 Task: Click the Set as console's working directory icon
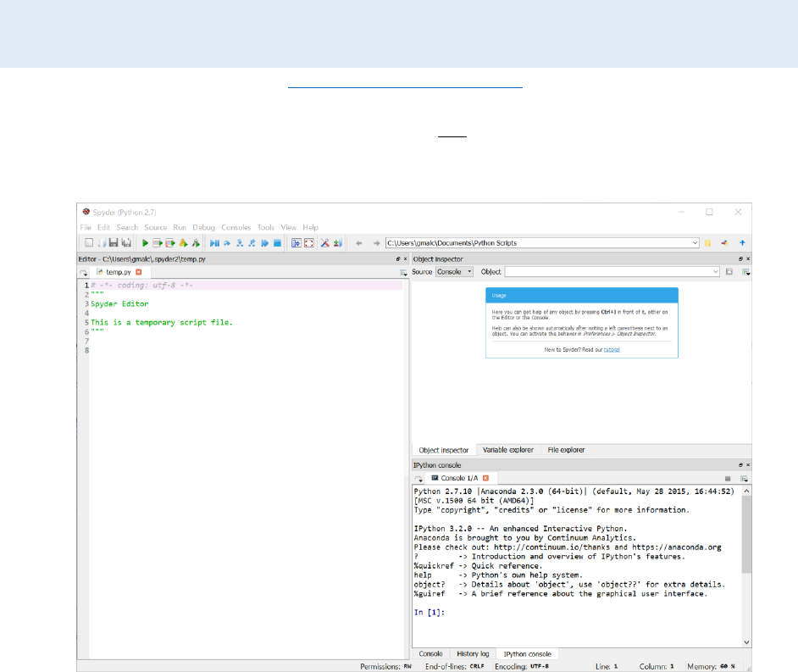click(724, 243)
